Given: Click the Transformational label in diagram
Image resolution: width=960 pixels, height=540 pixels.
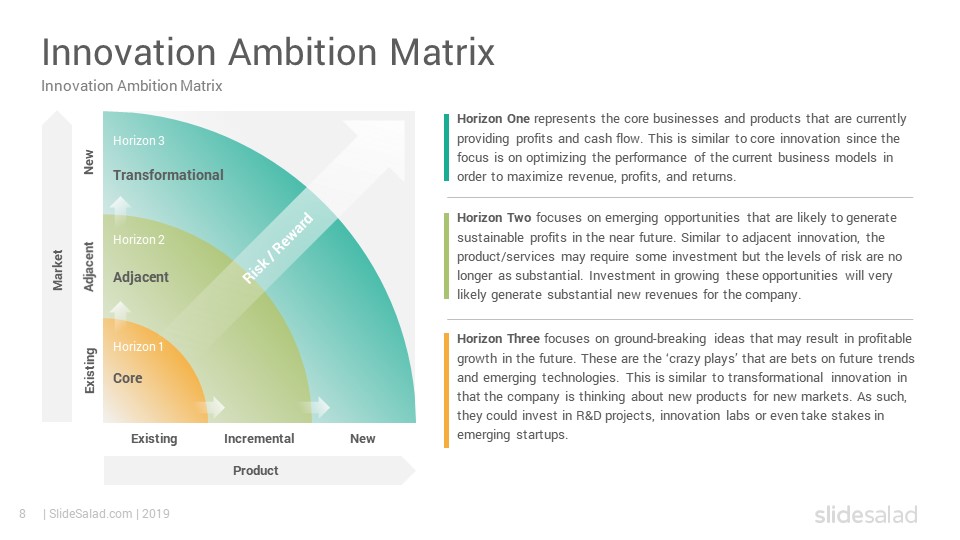Looking at the screenshot, I should 168,175.
